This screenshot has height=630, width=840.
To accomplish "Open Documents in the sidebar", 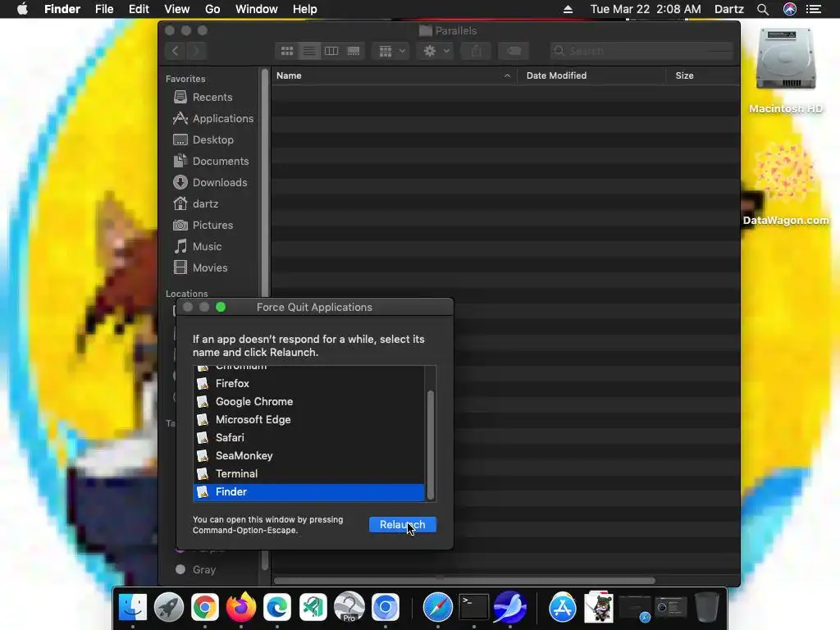I will (x=212, y=162).
